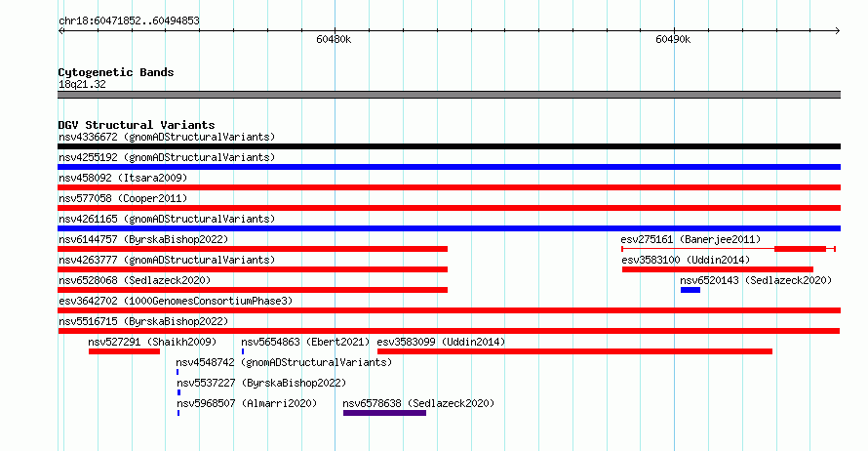Open the esv3583099 Uddin2014 label

[441, 342]
